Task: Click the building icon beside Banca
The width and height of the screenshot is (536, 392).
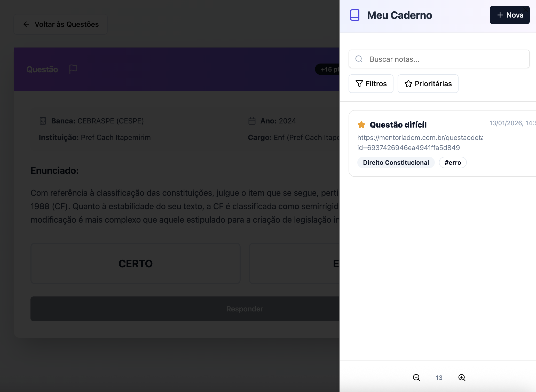Action: 43,121
